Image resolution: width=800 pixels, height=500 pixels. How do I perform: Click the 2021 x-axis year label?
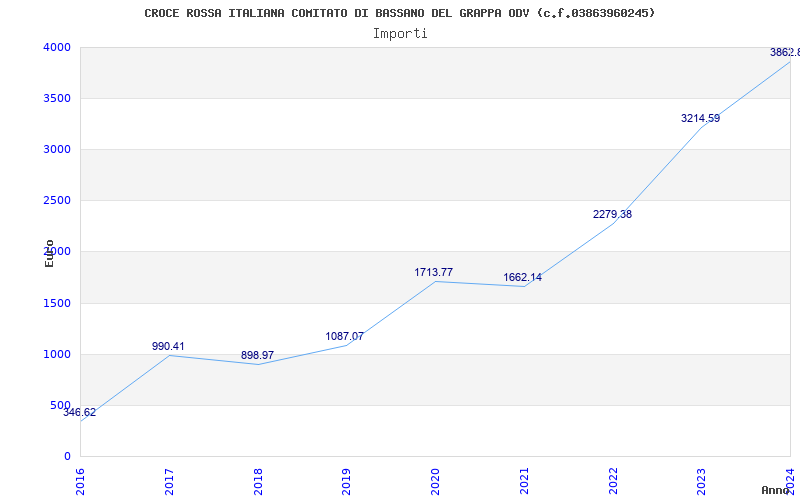click(524, 482)
